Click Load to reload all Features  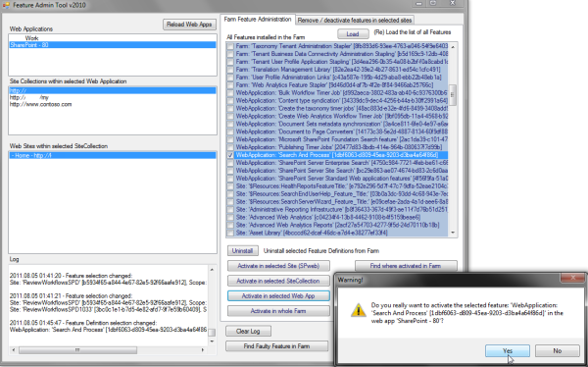click(353, 33)
